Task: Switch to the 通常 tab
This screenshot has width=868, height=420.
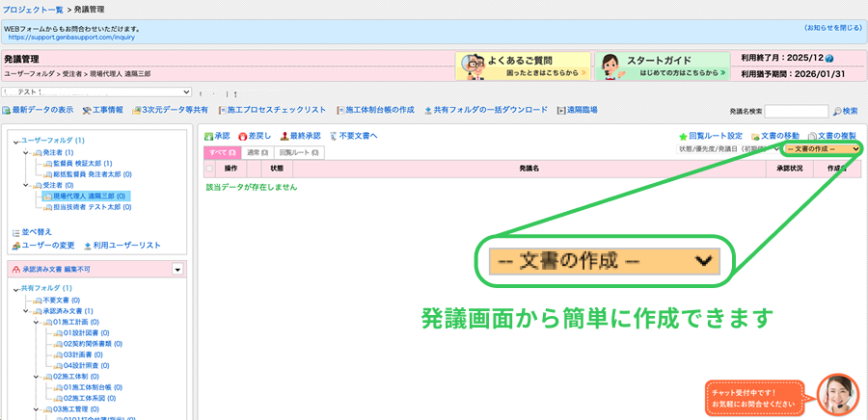Action: click(257, 153)
